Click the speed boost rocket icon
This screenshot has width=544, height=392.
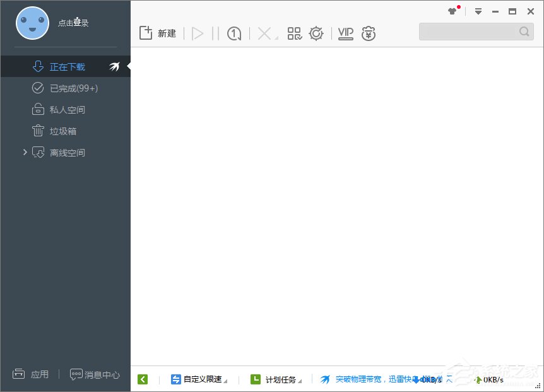tap(115, 66)
